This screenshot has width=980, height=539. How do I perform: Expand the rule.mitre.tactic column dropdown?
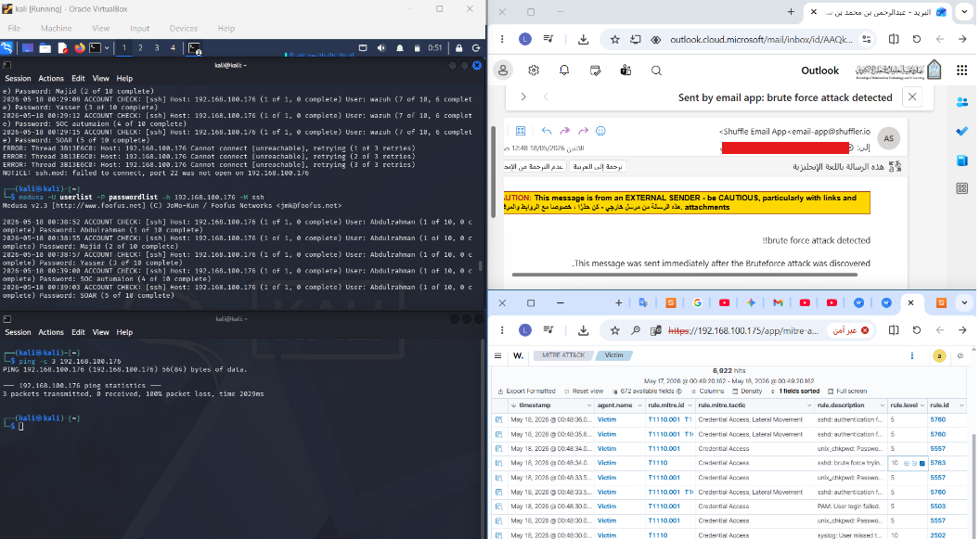click(x=808, y=405)
